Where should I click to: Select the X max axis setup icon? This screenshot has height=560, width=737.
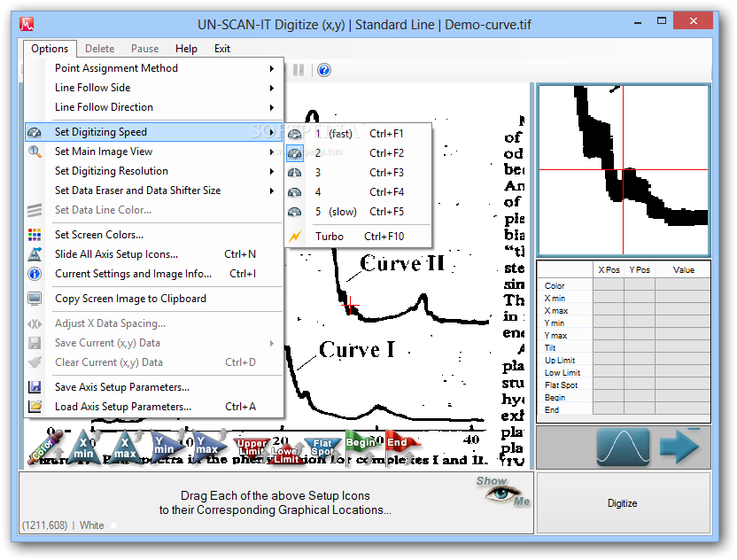click(125, 448)
